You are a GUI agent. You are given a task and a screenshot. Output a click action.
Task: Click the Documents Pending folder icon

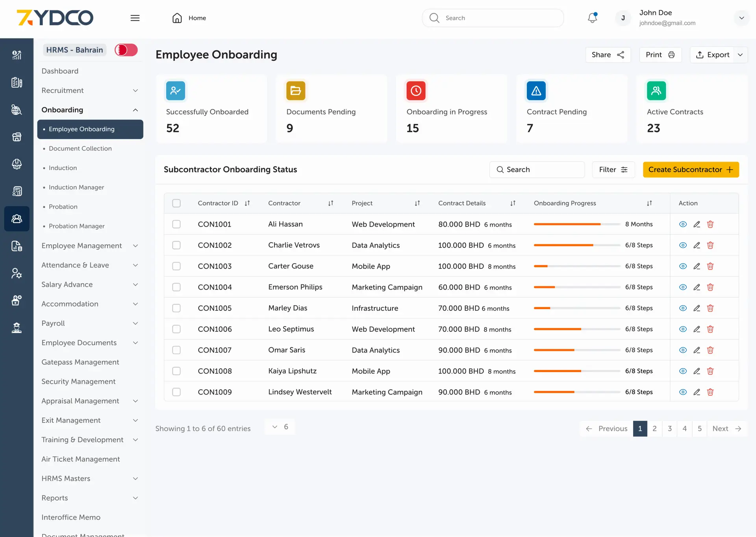point(296,91)
